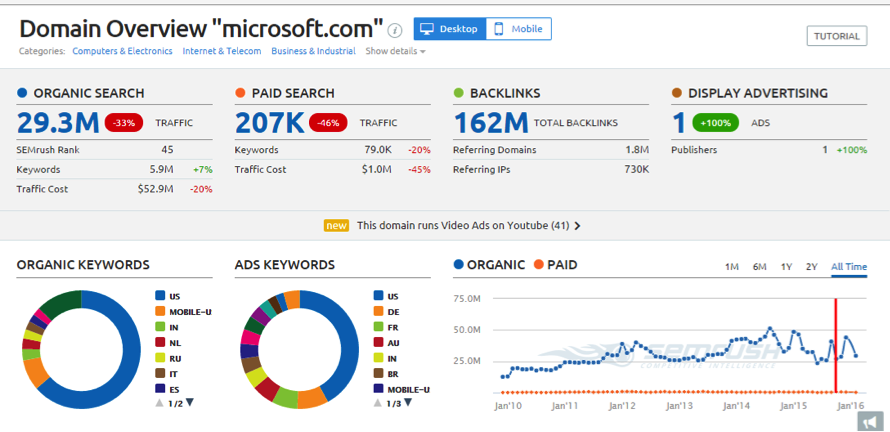Toggle the PAID series in chart legend
The height and width of the screenshot is (432, 890).
[x=555, y=265]
